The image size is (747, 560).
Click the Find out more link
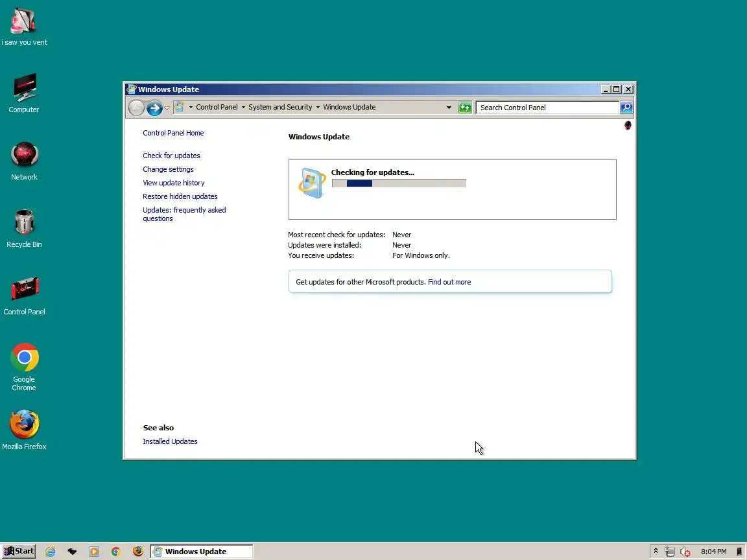(x=449, y=282)
